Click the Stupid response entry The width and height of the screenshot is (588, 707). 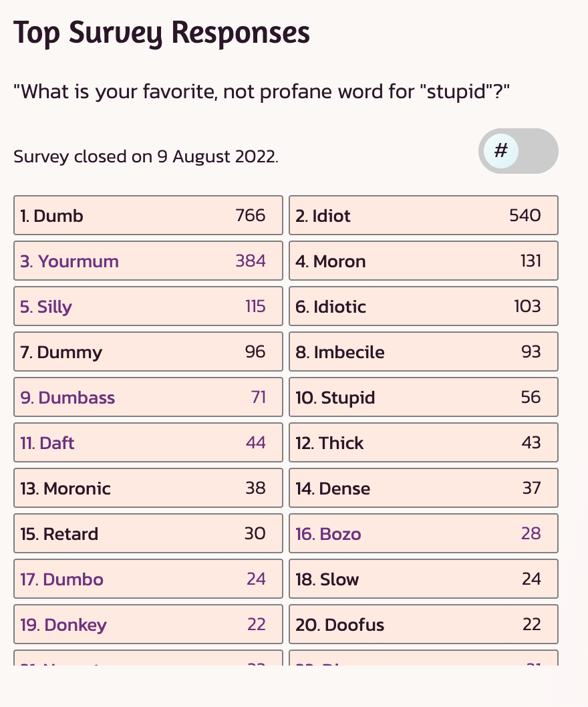tap(423, 397)
